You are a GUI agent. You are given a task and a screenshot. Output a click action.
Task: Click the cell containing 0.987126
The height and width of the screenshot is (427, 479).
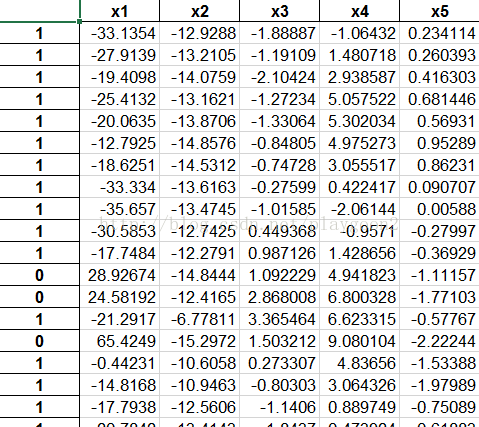pyautogui.click(x=280, y=253)
